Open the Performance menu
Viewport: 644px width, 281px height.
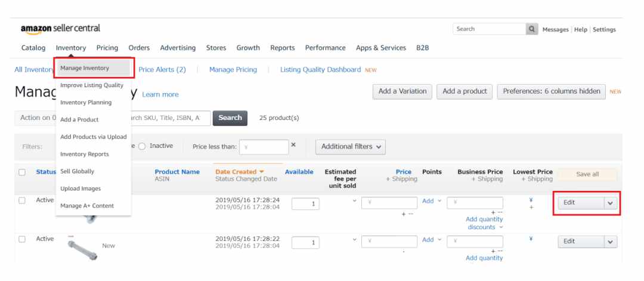[x=326, y=48]
